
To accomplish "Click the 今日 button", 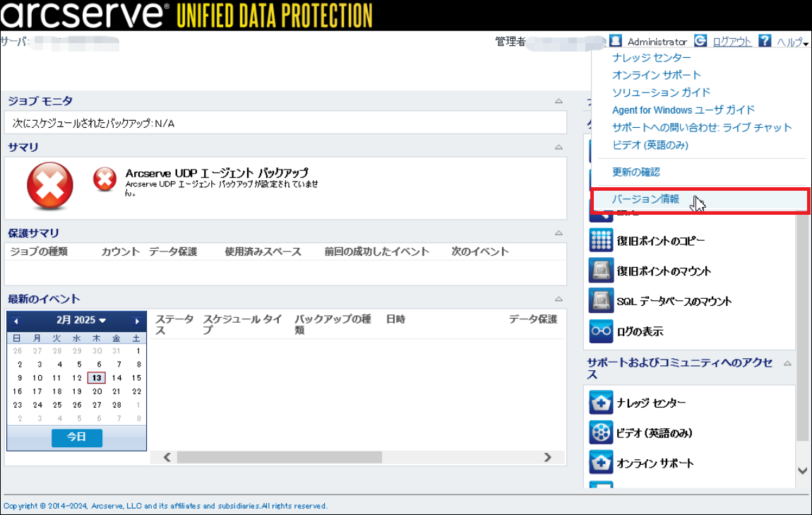I will [x=77, y=437].
